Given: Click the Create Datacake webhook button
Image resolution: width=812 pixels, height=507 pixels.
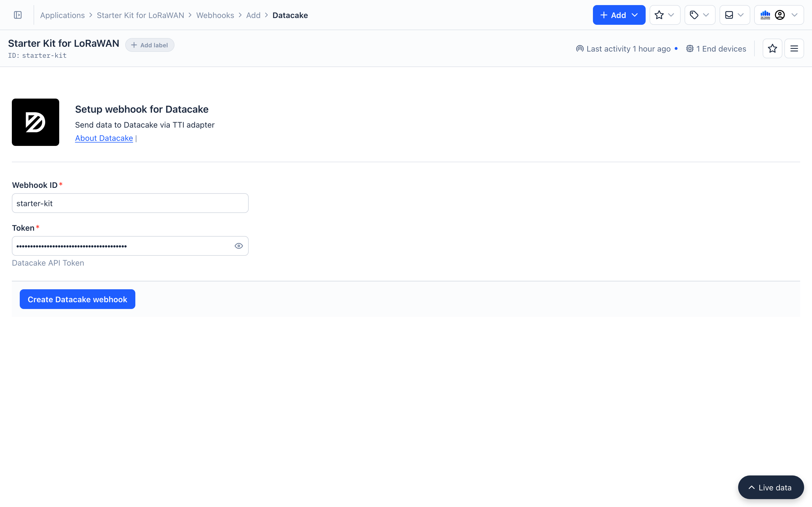Looking at the screenshot, I should (x=78, y=299).
